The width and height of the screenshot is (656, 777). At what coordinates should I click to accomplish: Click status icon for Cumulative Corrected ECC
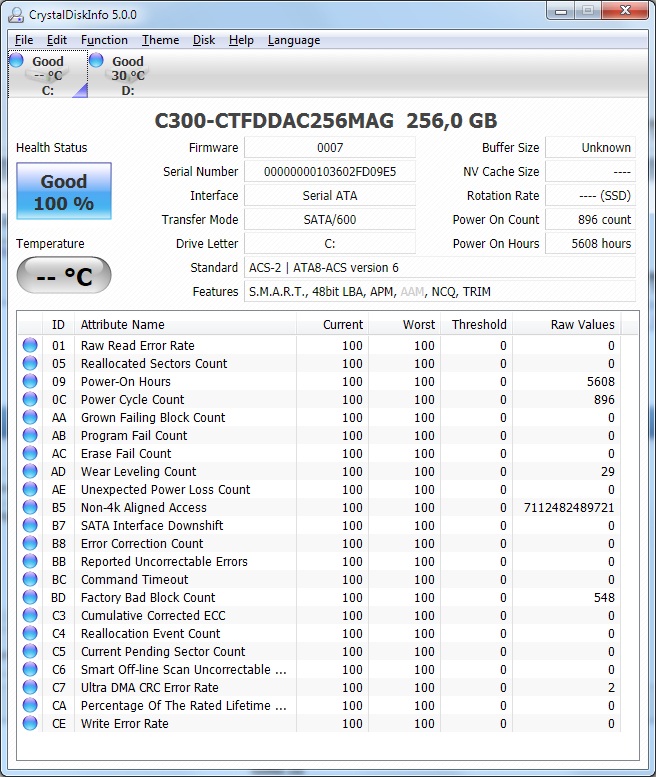click(x=30, y=615)
